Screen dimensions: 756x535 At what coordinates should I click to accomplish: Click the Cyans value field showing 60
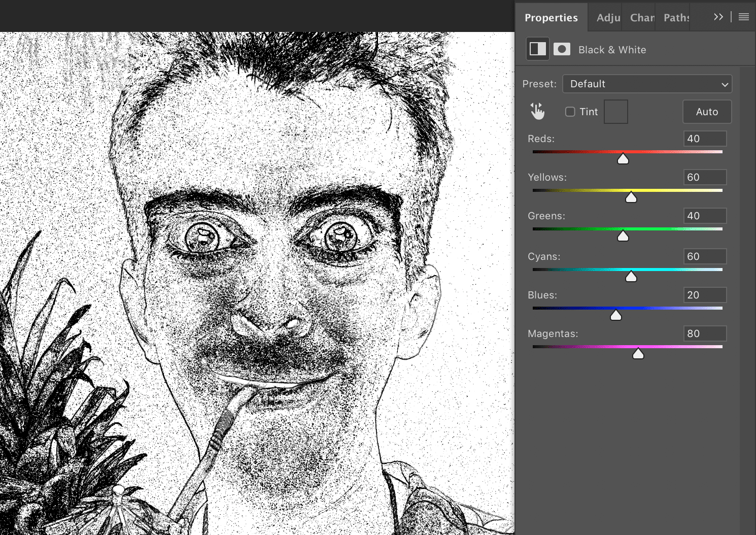[705, 256]
